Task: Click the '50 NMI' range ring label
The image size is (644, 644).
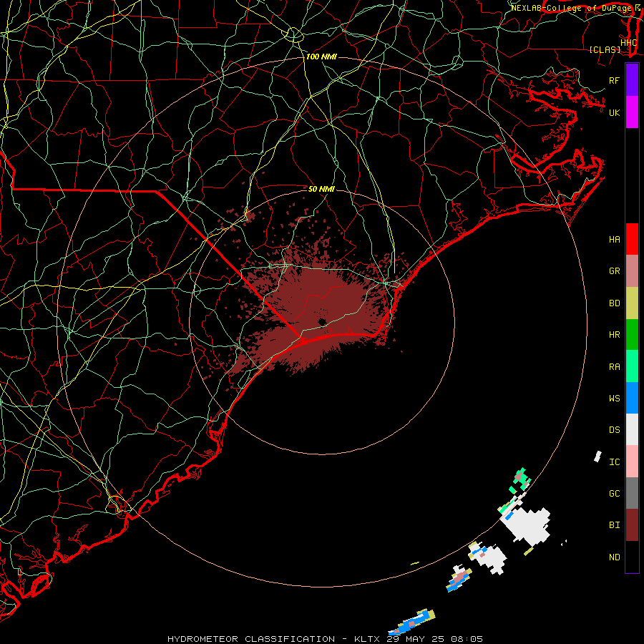Action: click(x=321, y=189)
